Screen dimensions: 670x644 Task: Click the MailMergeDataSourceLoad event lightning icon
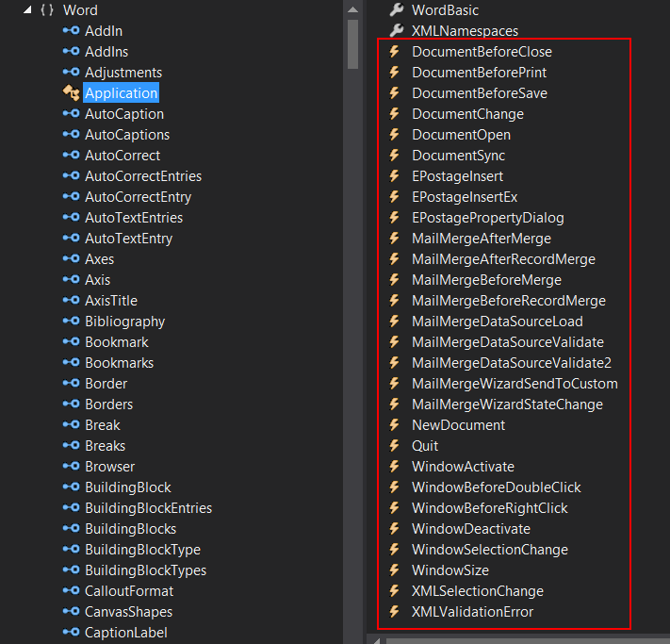[395, 321]
